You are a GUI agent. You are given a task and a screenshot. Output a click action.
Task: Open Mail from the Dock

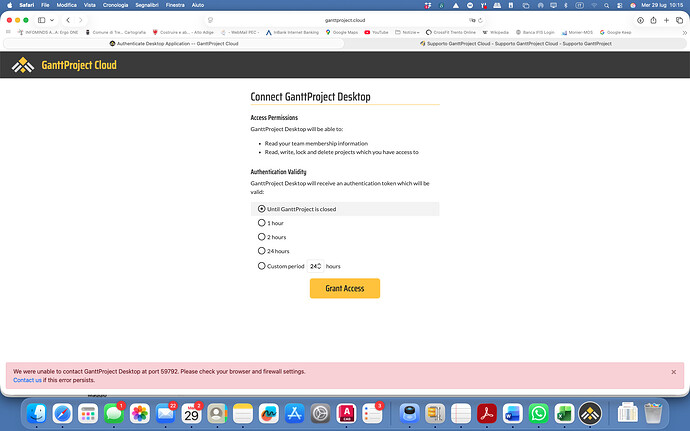(165, 413)
